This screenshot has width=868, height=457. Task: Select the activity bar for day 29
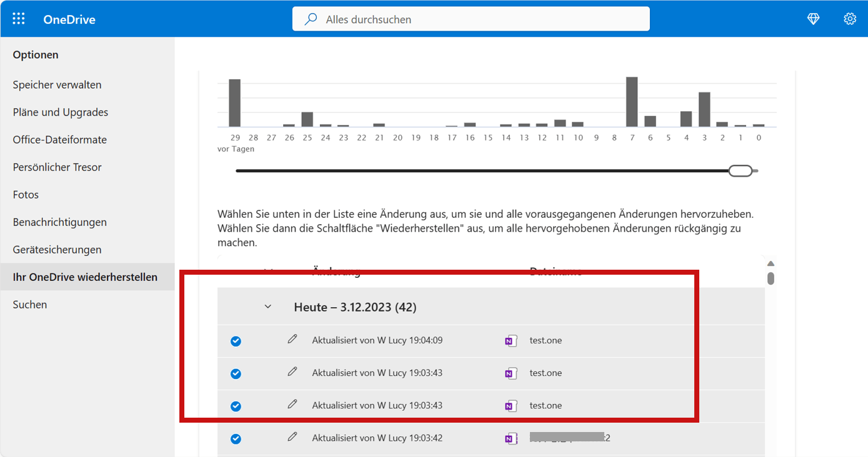(235, 103)
